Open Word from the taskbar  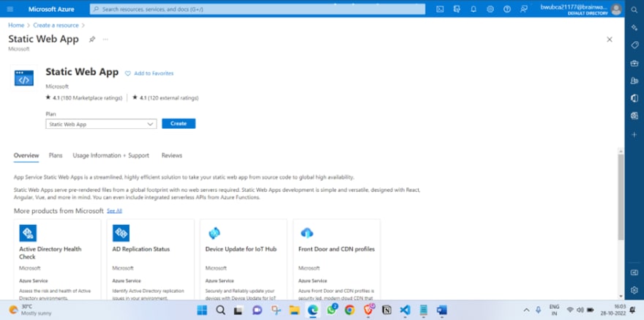(442, 310)
